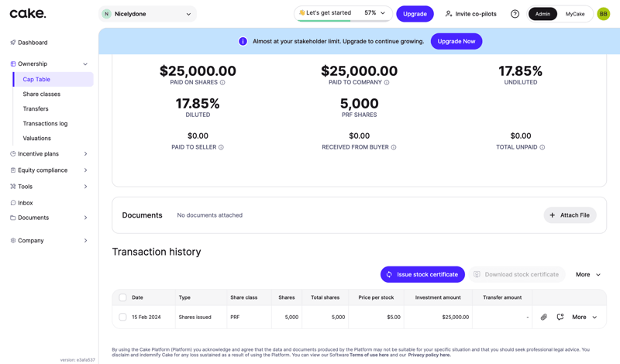This screenshot has height=364, width=620.
Task: Click the Issue stock certificate button
Action: [x=422, y=274]
